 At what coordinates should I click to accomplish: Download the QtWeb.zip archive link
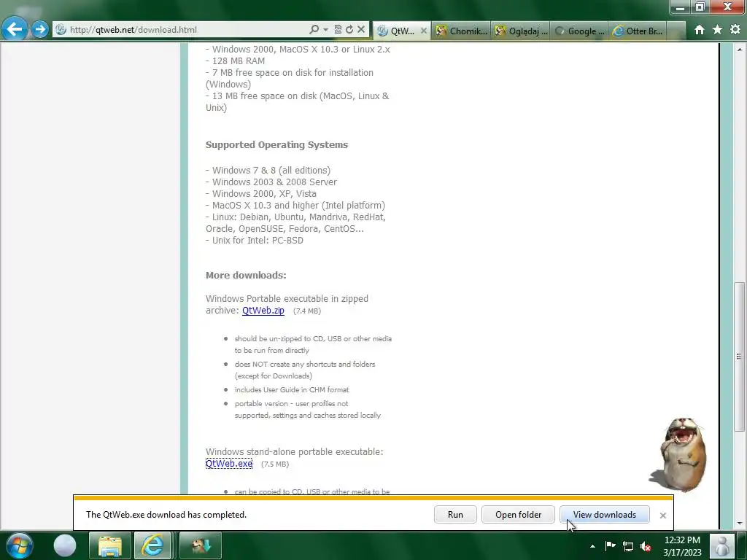263,311
